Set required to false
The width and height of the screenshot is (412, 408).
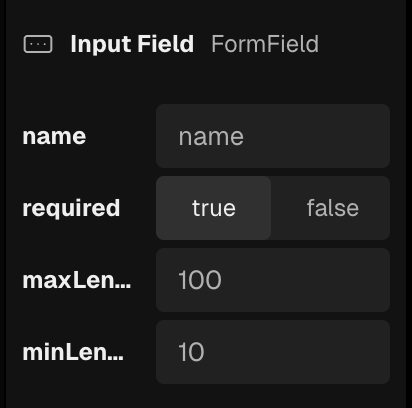click(x=331, y=208)
